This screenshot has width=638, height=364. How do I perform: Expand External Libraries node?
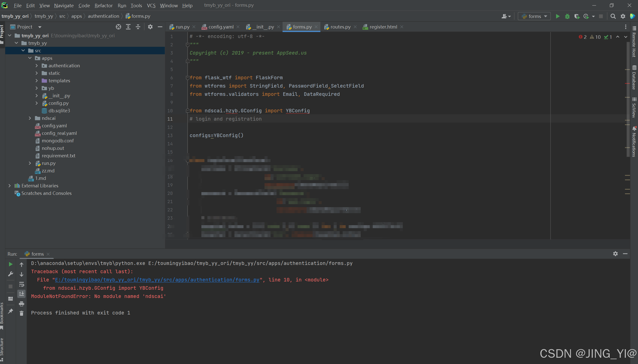(x=10, y=186)
